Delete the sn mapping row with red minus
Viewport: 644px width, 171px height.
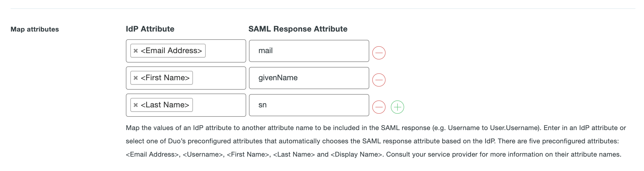click(x=379, y=107)
